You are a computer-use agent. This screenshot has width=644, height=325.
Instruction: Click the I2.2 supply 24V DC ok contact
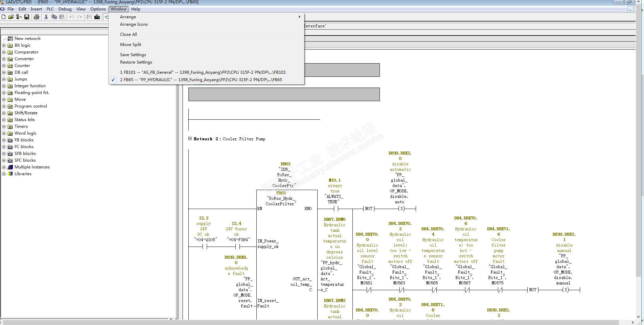click(205, 247)
